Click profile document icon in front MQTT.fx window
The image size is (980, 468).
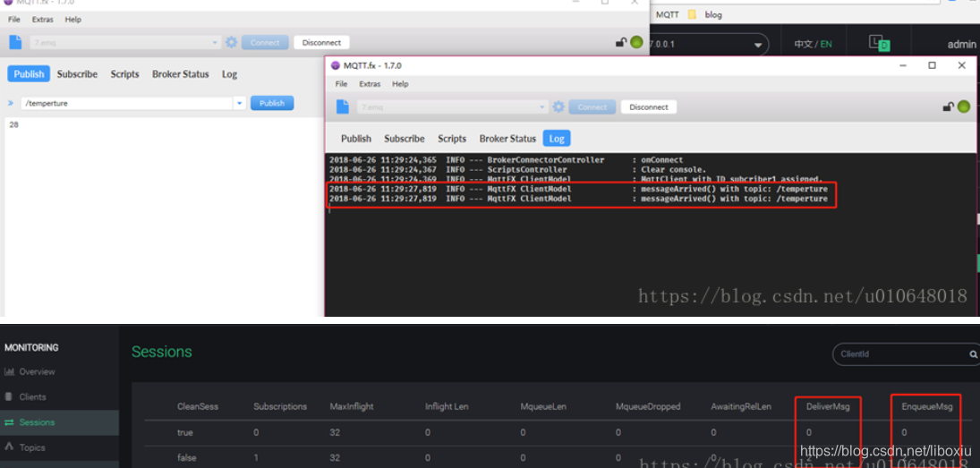[343, 106]
